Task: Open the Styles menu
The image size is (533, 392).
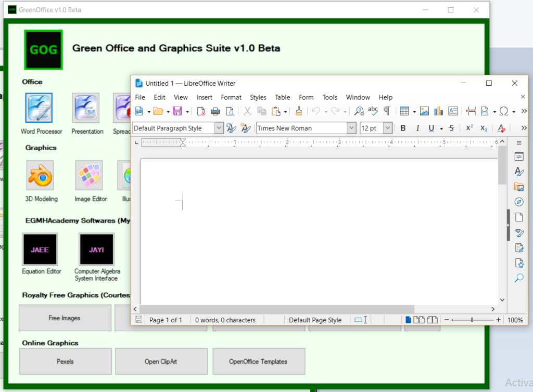Action: pos(258,97)
